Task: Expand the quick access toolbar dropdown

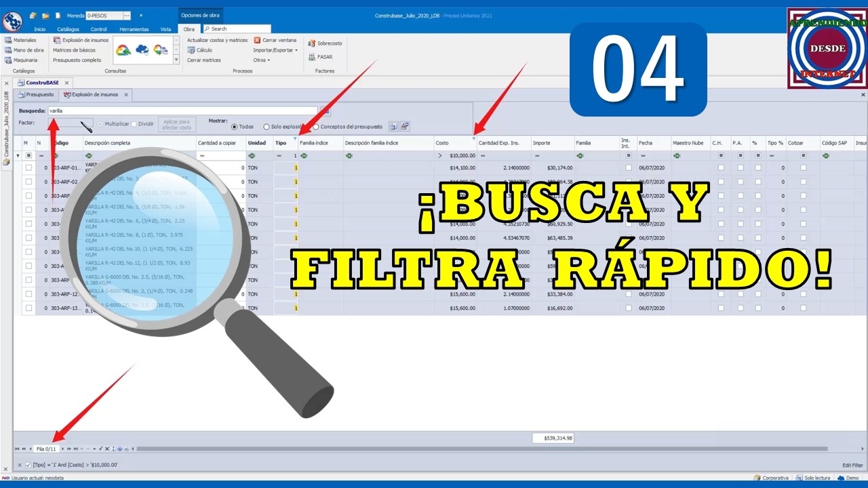Action: pos(140,16)
